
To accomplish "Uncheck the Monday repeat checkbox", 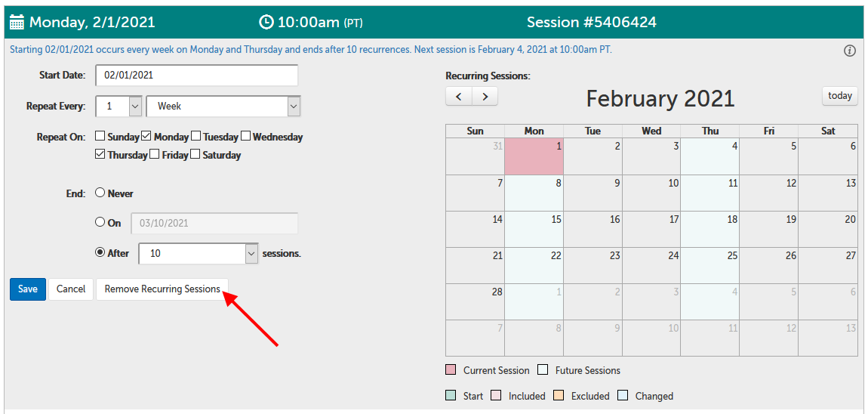I will pos(146,137).
